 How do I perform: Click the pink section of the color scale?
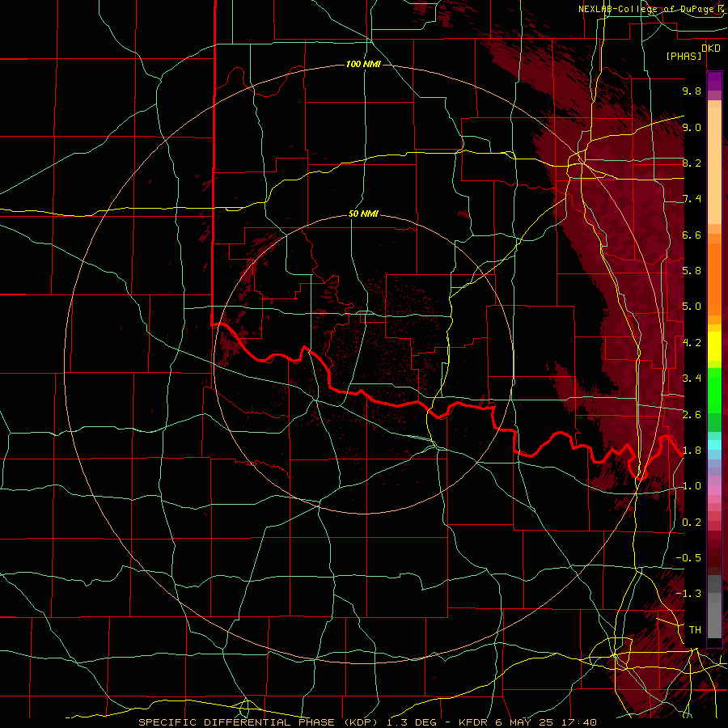coord(714,490)
